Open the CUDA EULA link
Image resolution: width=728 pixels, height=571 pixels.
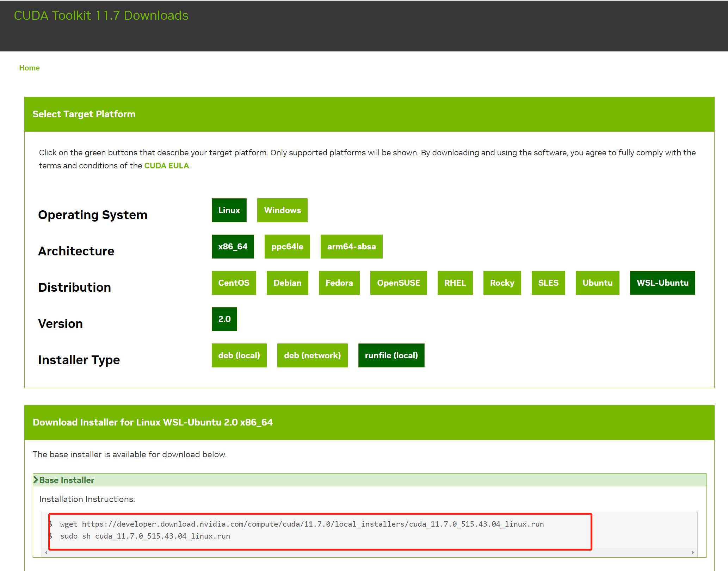pos(166,166)
